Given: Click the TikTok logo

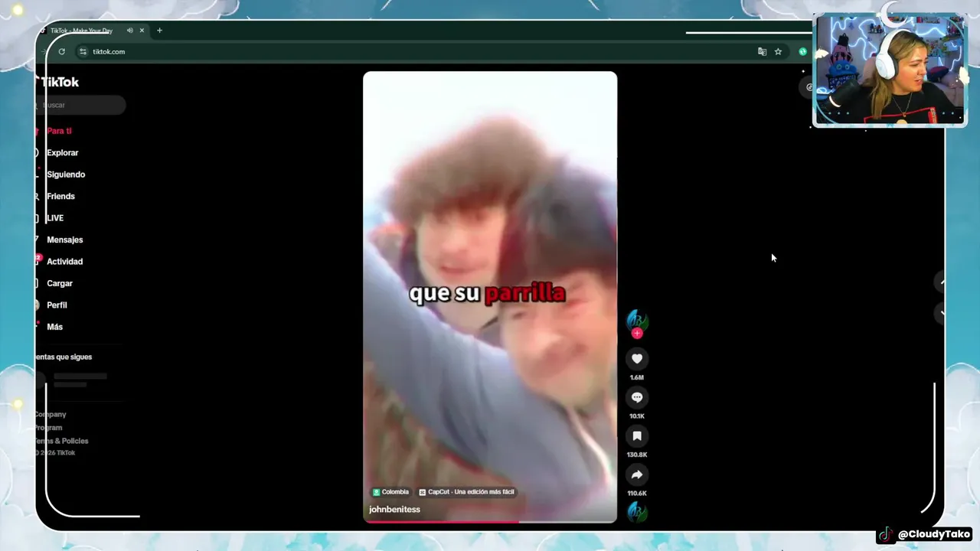Looking at the screenshot, I should 58,82.
